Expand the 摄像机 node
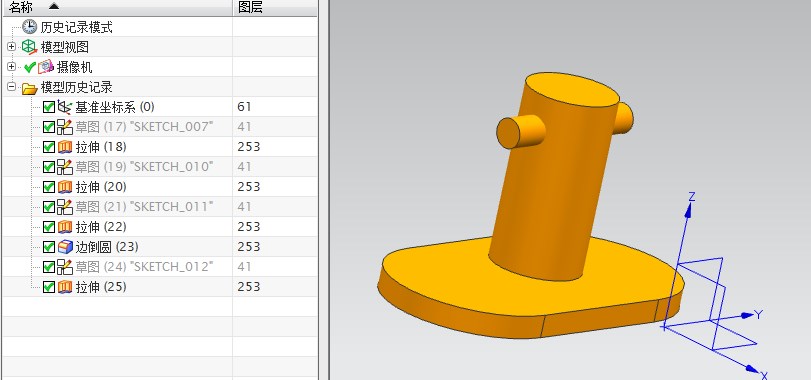Image resolution: width=811 pixels, height=380 pixels. tap(11, 67)
